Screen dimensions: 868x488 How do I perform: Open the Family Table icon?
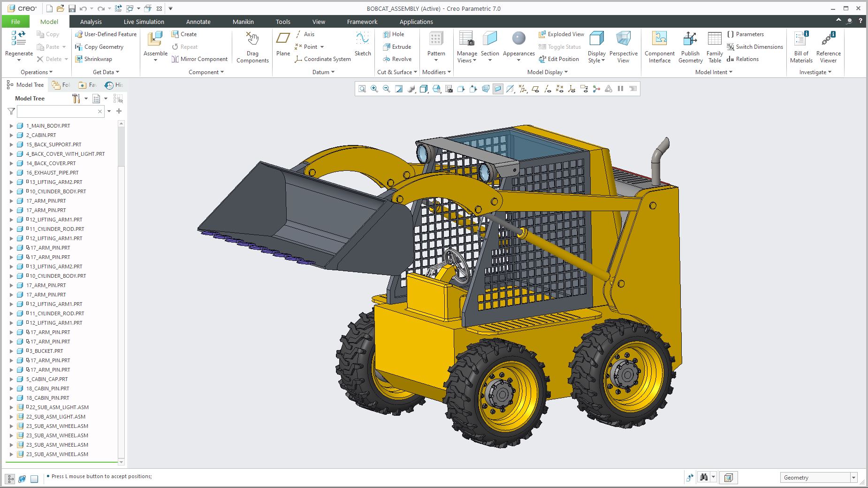point(715,39)
